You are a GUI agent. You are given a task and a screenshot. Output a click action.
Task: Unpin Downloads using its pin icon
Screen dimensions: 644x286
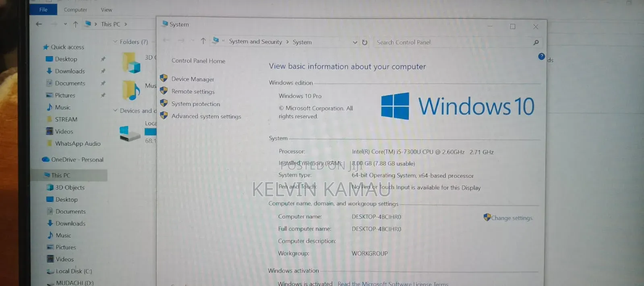[103, 71]
